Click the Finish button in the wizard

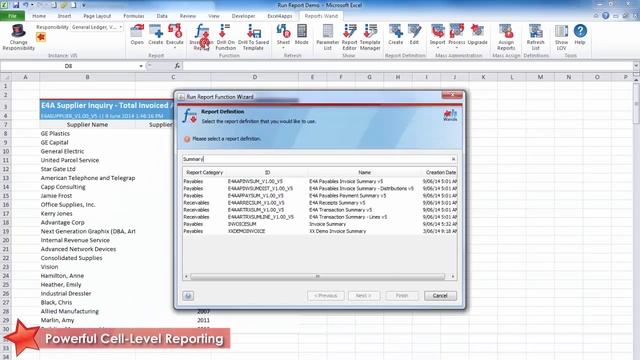pos(402,296)
